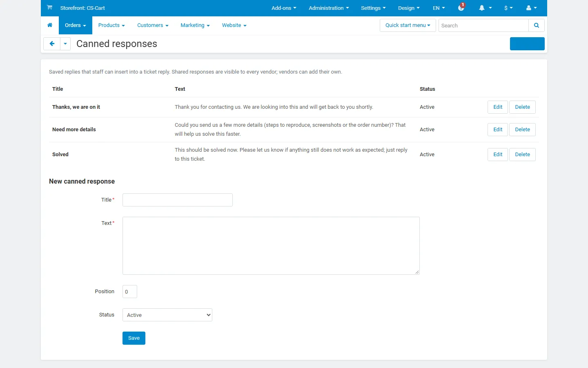Open the Website menu
This screenshot has width=588, height=368.
tap(234, 25)
